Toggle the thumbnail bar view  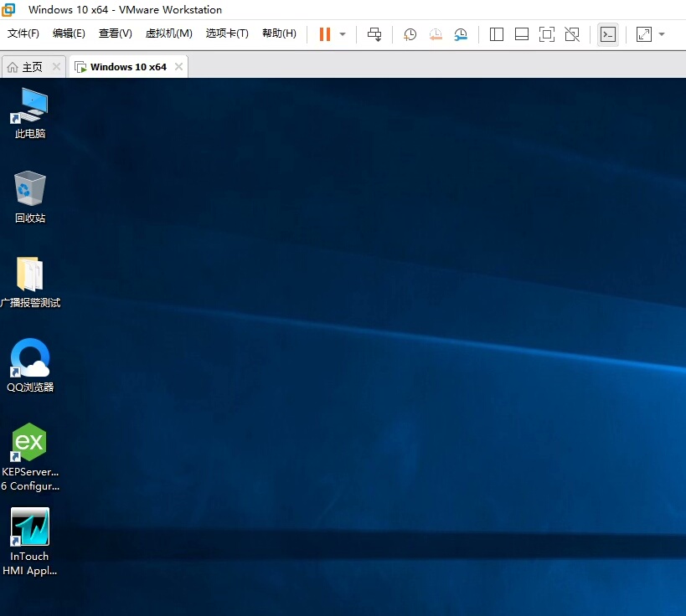click(521, 34)
